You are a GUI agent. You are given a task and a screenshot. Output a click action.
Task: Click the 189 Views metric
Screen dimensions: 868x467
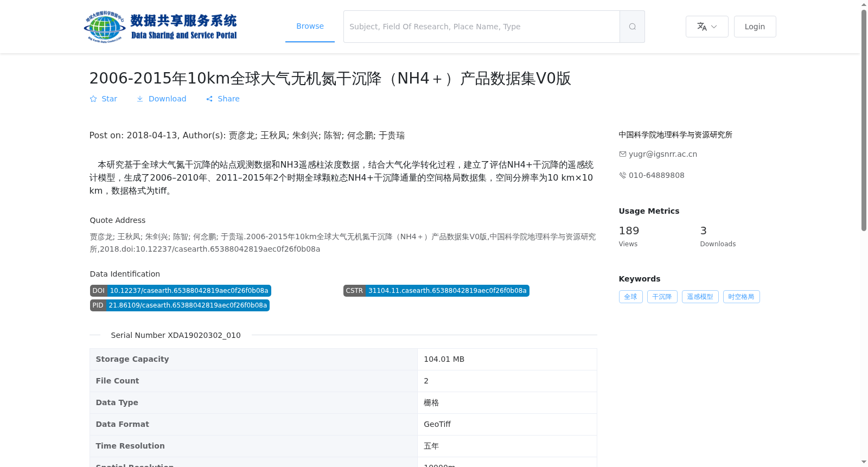point(629,236)
